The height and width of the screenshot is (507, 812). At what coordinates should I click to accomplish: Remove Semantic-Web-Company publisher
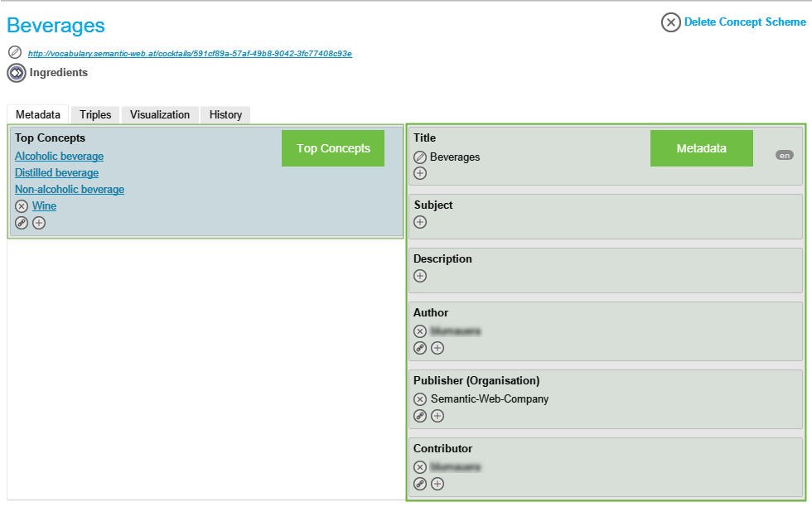420,399
